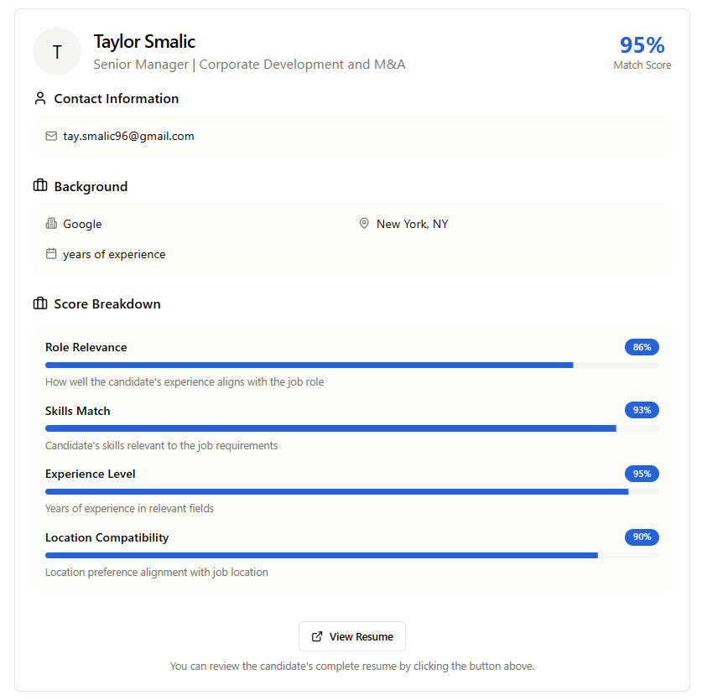Click the 93% Skills Match badge

pyautogui.click(x=642, y=410)
